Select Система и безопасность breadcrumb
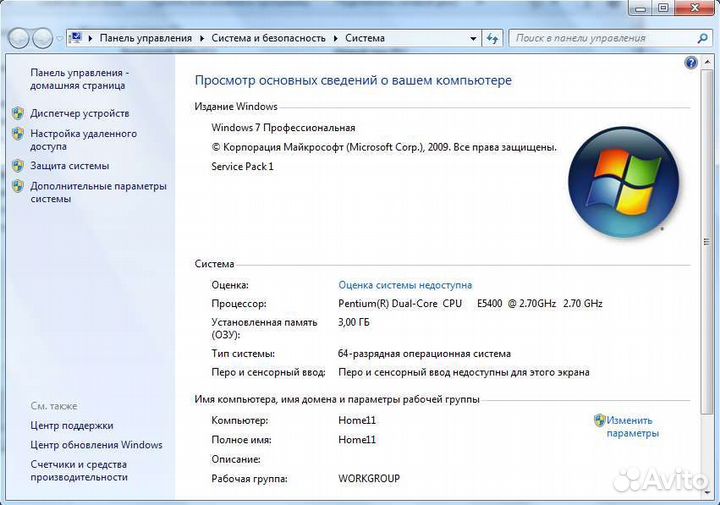The image size is (720, 505). click(x=268, y=38)
